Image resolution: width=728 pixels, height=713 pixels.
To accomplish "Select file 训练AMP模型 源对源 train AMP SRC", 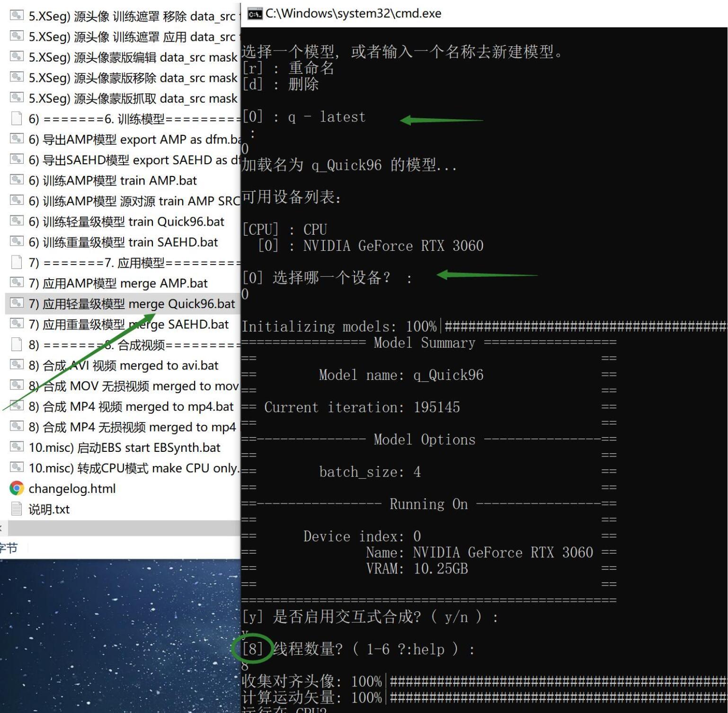I will pos(134,201).
